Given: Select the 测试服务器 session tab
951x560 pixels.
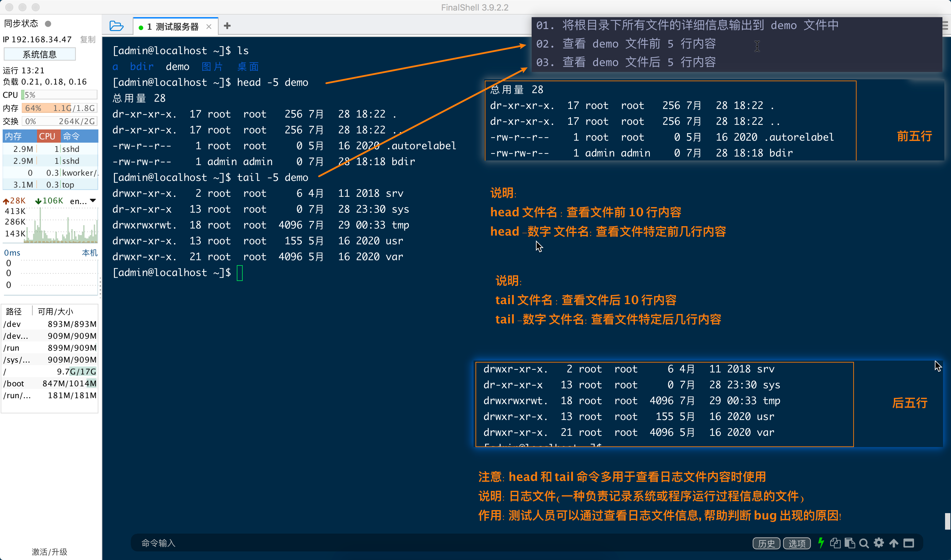Looking at the screenshot, I should pos(173,27).
